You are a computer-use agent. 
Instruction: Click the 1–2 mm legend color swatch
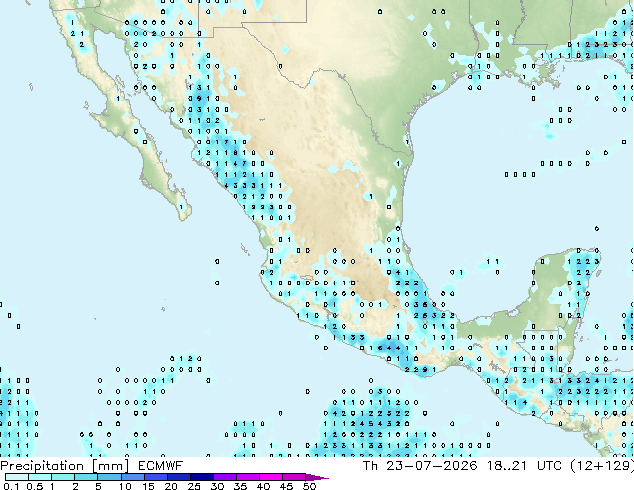pyautogui.click(x=63, y=477)
